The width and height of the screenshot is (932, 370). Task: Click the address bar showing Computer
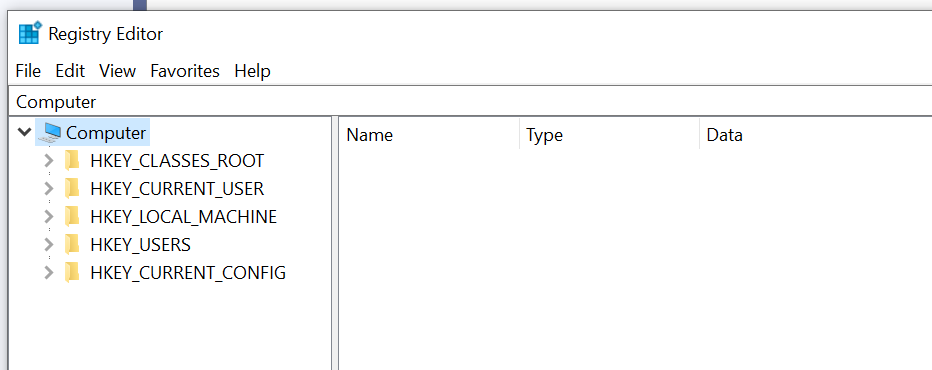470,102
